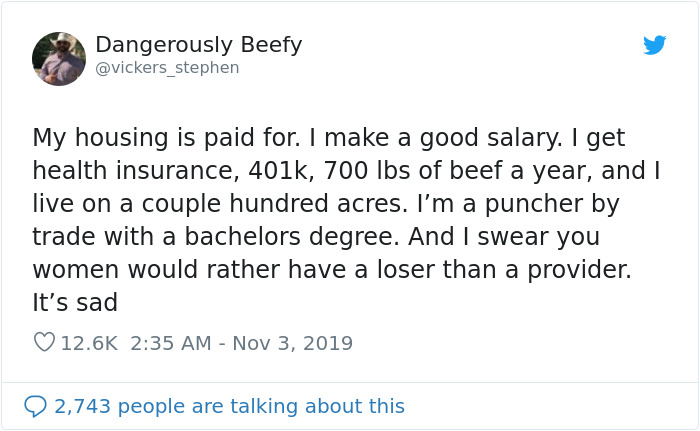700x431 pixels.
Task: Visit the @vickers_stephen handle
Action: (167, 68)
